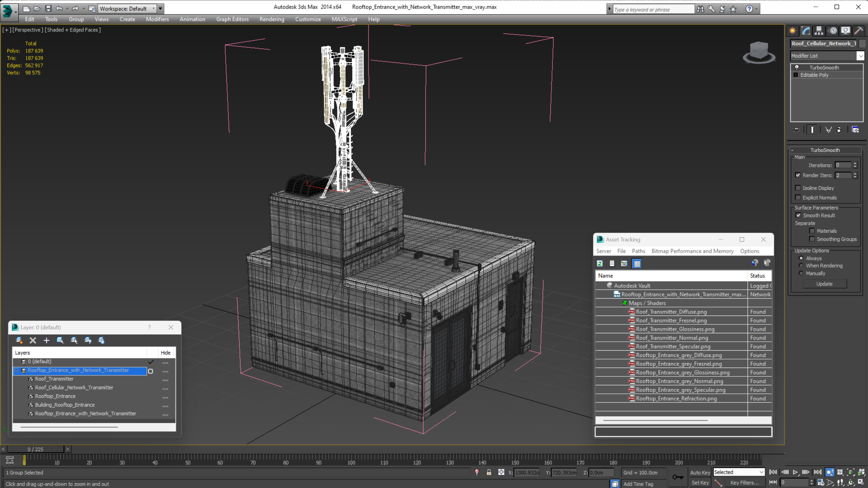
Task: Open the Create command panel tab
Action: 792,31
